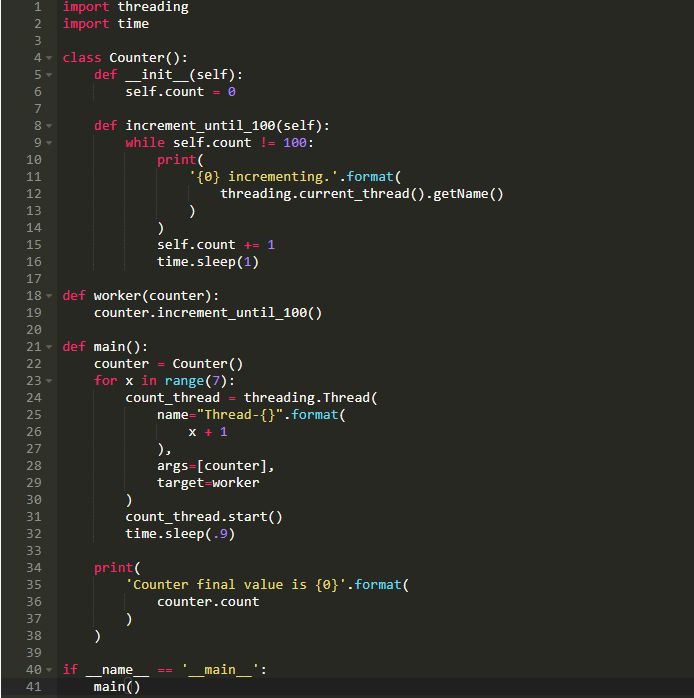Screen dimensions: 694x698
Task: Click 'def main():' on line 21
Action: click(105, 347)
